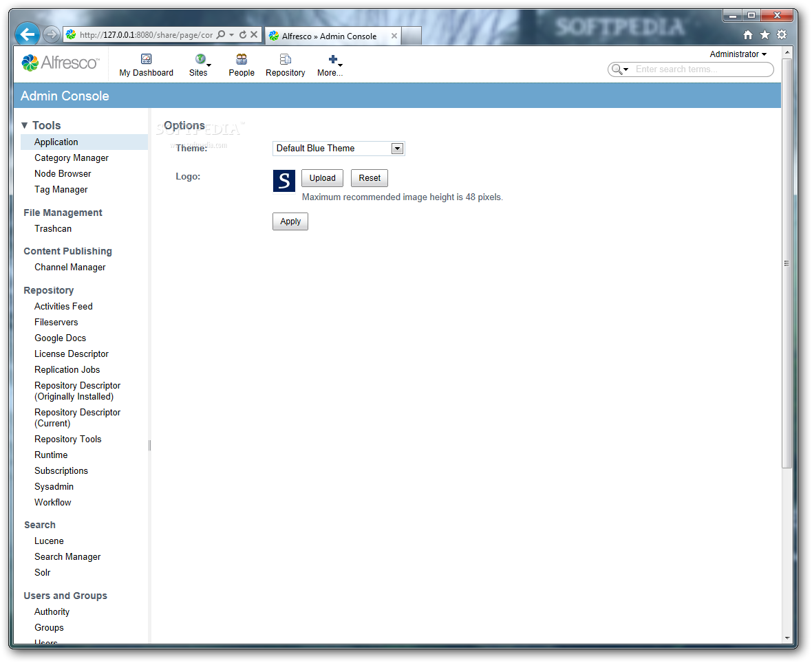The height and width of the screenshot is (663, 812).
Task: Open the address bar autocomplete dropdown arrow
Action: point(231,34)
